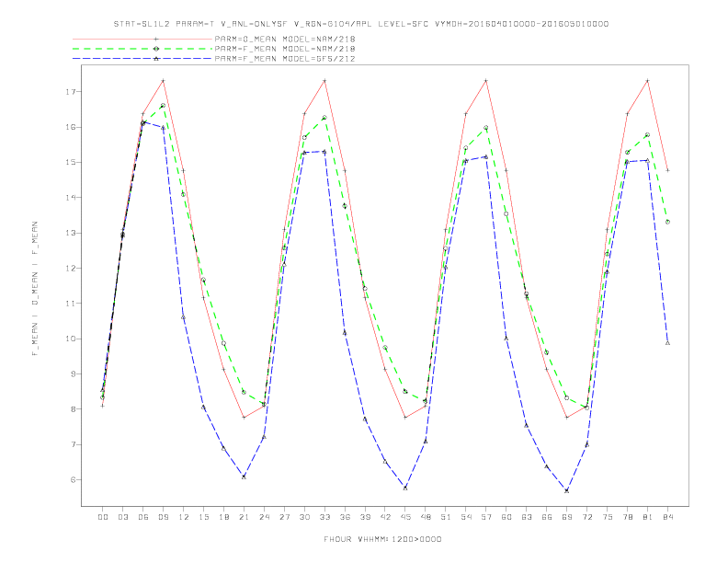Click x-axis tick label 12 below the plot
The image size is (728, 563).
(x=184, y=517)
